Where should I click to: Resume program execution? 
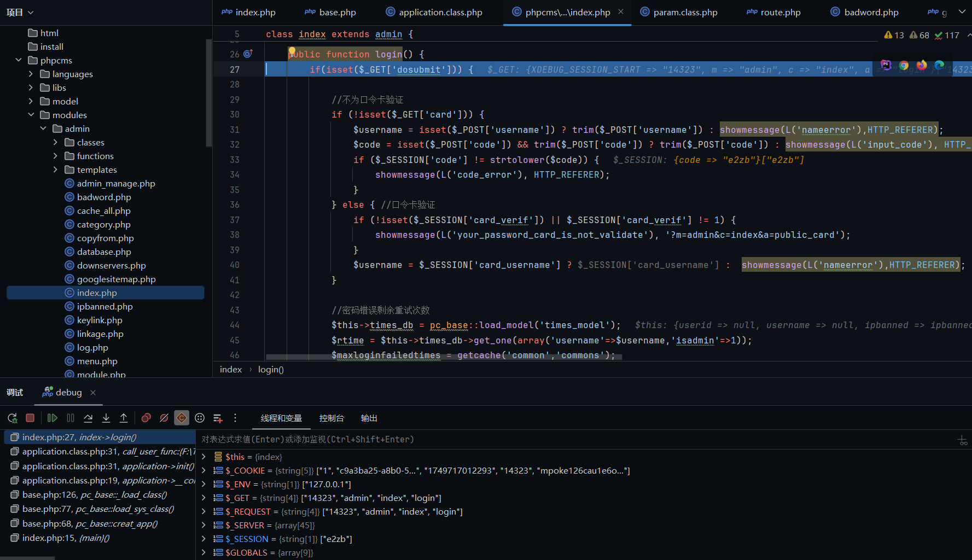pyautogui.click(x=53, y=418)
